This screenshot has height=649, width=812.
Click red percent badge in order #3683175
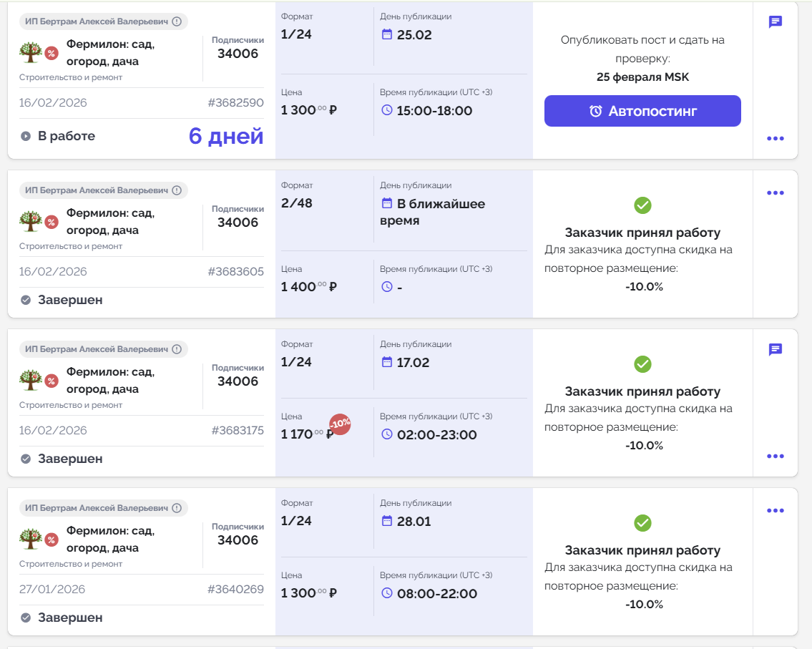coord(52,381)
